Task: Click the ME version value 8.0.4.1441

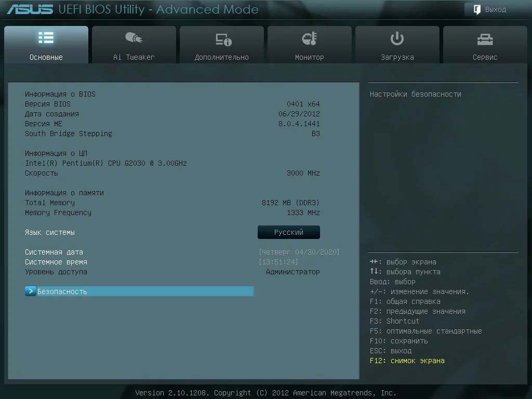Action: (x=299, y=124)
